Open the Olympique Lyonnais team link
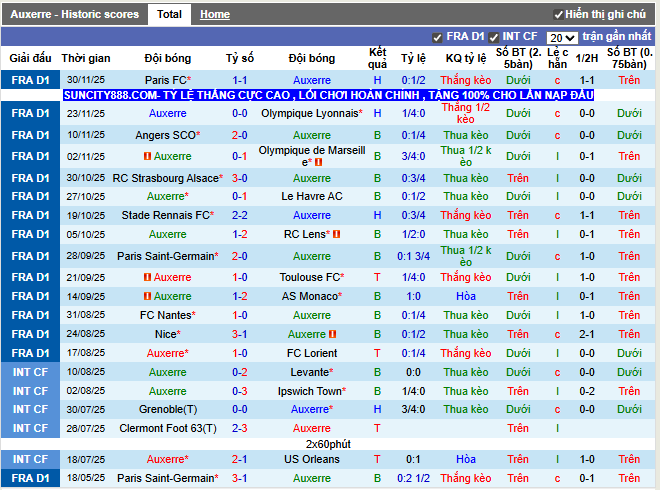Image resolution: width=660 pixels, height=490 pixels. (311, 114)
